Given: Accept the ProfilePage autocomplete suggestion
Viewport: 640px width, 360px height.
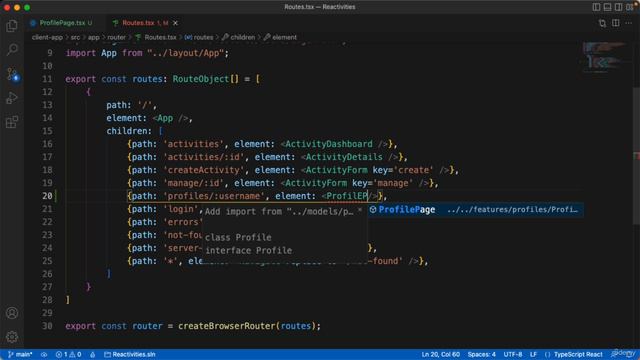Looking at the screenshot, I should (475, 210).
